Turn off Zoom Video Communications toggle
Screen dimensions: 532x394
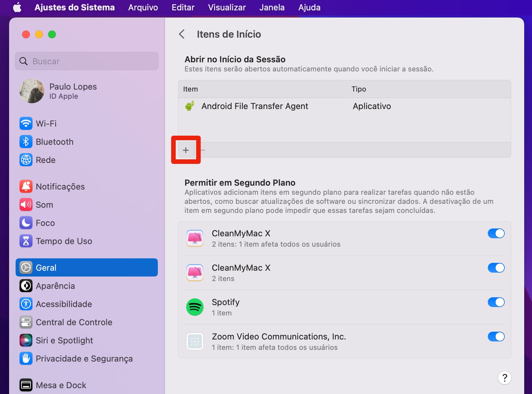(496, 337)
